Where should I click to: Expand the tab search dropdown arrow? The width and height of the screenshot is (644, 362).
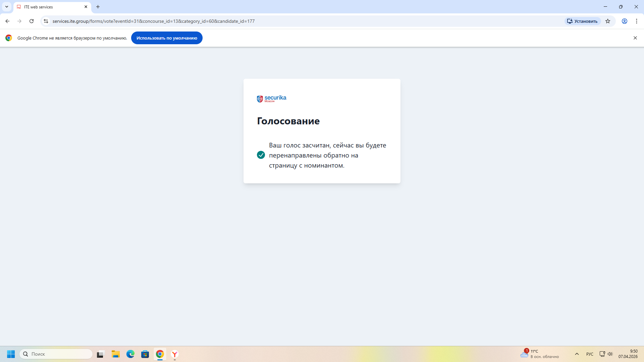click(x=7, y=7)
